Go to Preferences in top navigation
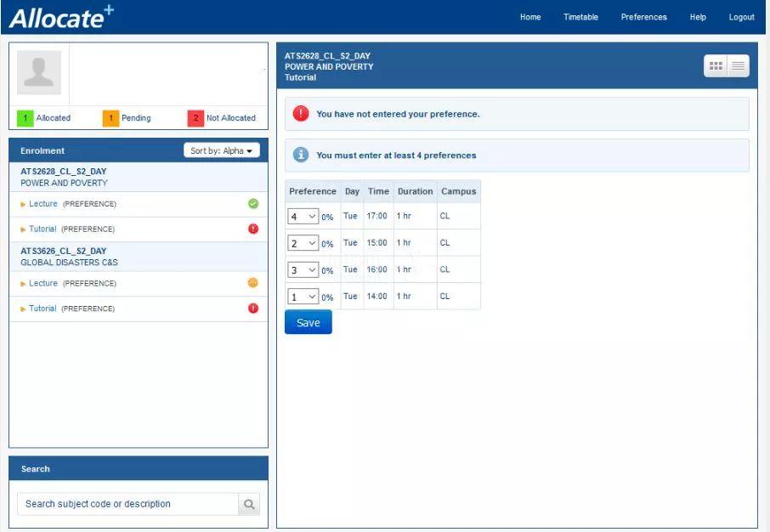 [643, 17]
